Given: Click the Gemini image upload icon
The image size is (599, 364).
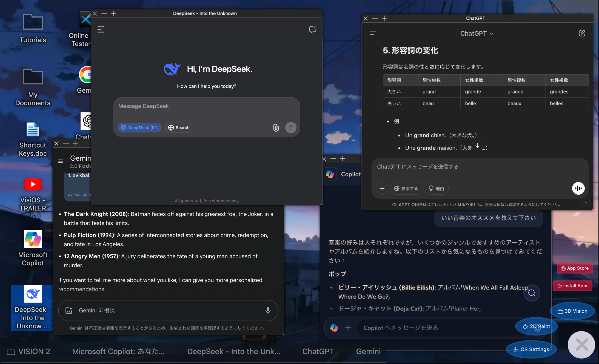Looking at the screenshot, I should pyautogui.click(x=69, y=311).
